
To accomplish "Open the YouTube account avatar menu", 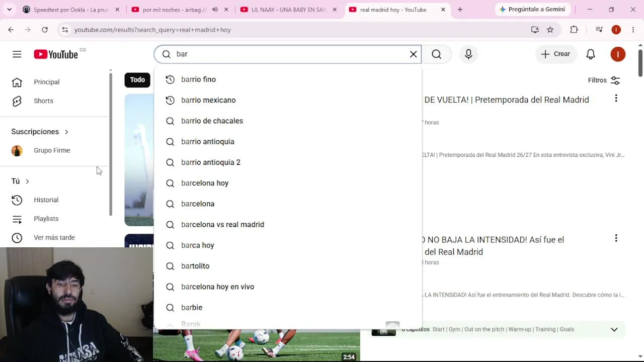I will point(618,54).
